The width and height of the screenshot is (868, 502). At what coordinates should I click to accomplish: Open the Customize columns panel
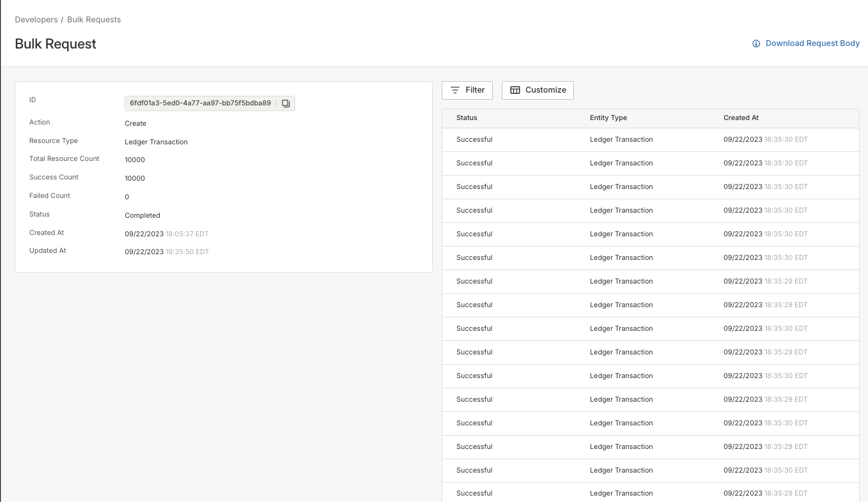click(x=538, y=90)
